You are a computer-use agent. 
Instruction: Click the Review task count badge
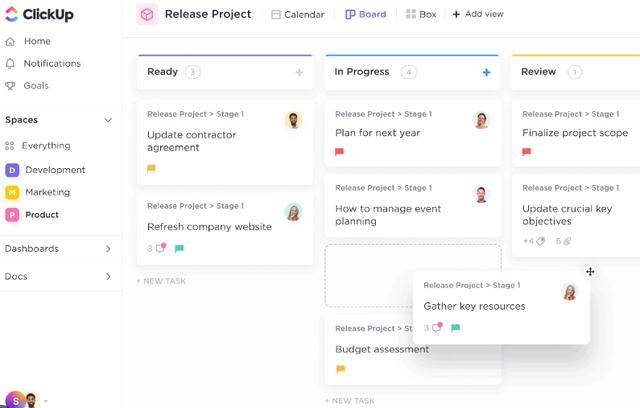(x=575, y=72)
